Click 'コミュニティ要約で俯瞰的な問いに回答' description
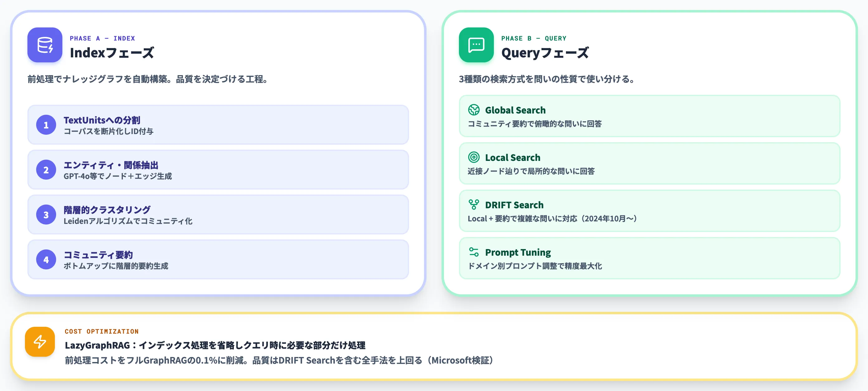The image size is (868, 391). click(535, 124)
